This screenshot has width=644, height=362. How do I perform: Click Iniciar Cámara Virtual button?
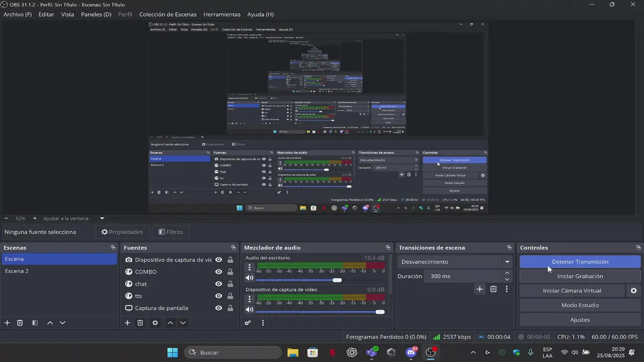pos(572,291)
